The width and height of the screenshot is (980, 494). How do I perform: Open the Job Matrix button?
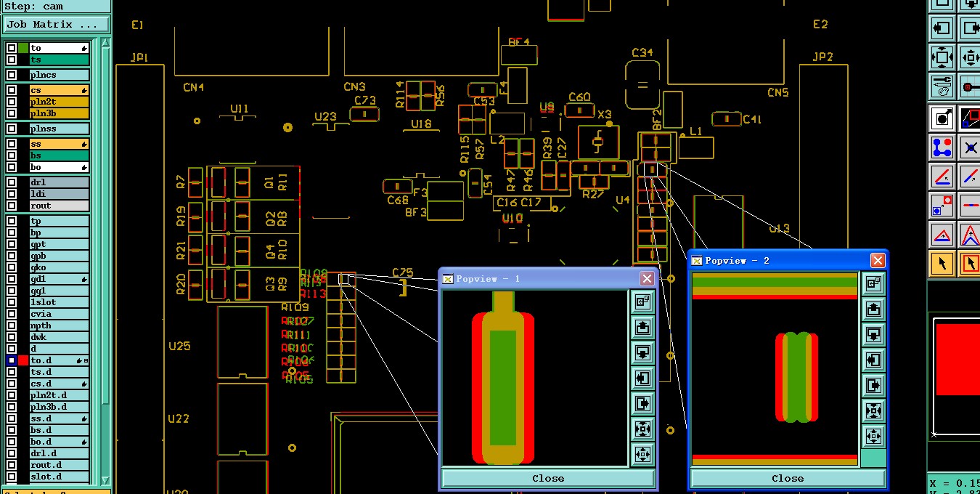56,24
